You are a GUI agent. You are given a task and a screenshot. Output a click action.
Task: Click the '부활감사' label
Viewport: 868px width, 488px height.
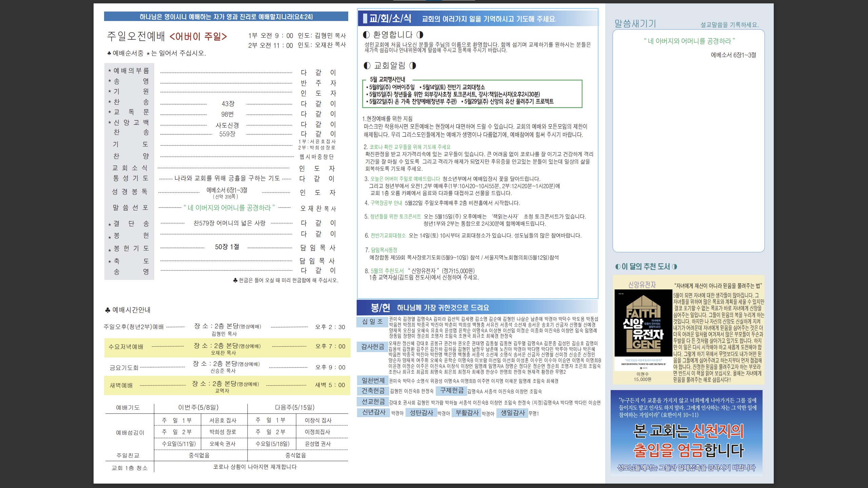pos(466,412)
